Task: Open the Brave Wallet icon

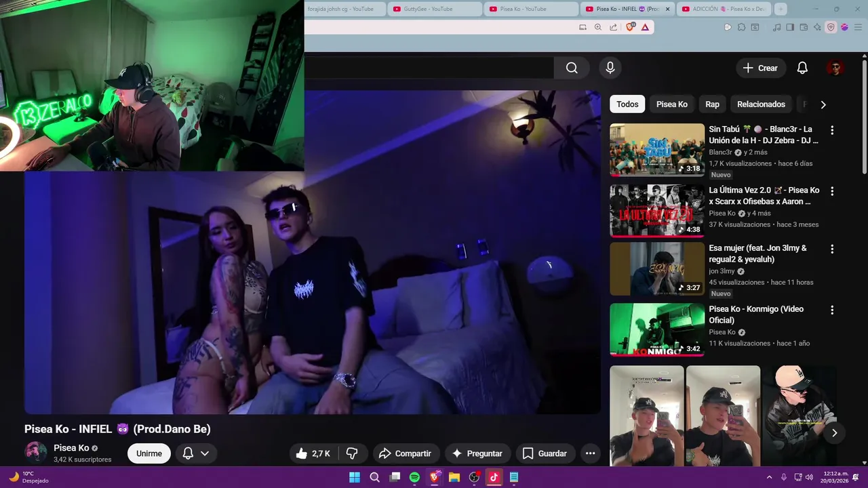Action: pos(804,27)
